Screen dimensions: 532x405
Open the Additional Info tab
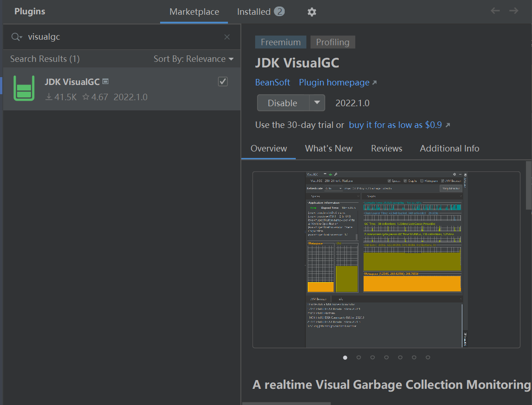click(449, 148)
